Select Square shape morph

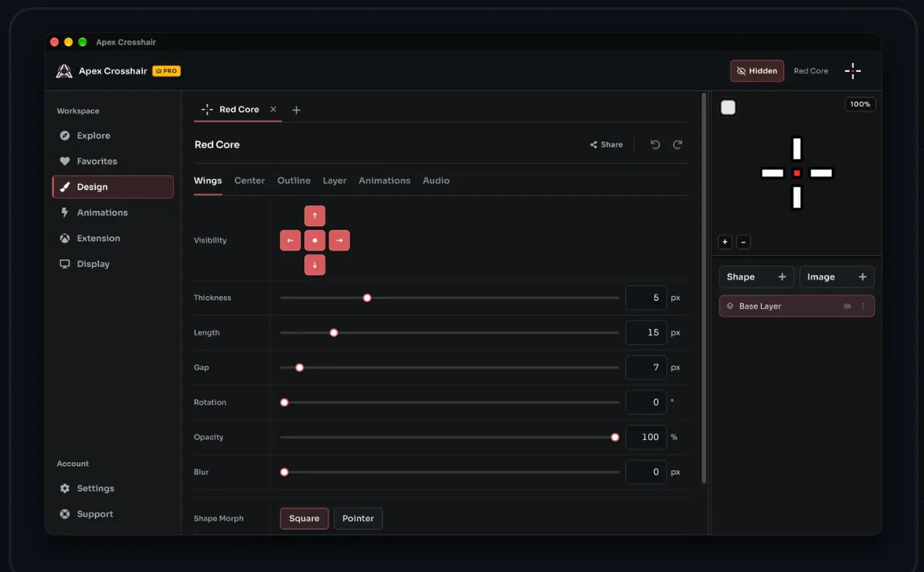pyautogui.click(x=304, y=518)
